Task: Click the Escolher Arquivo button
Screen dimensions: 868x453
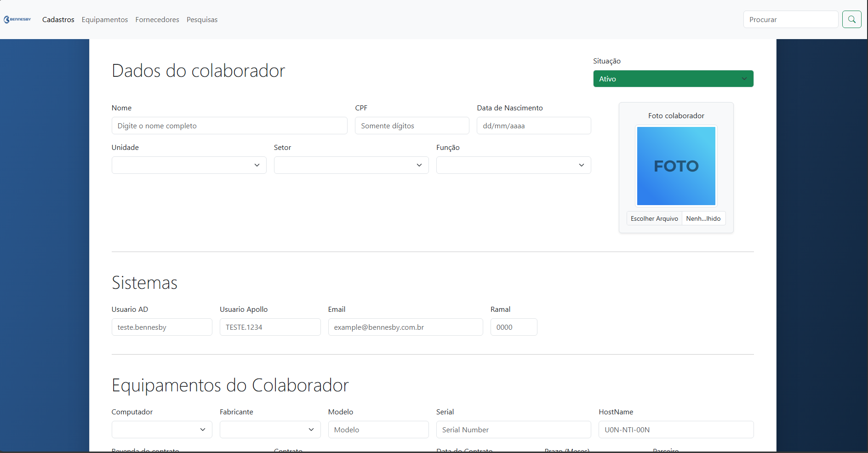Action: coord(654,218)
